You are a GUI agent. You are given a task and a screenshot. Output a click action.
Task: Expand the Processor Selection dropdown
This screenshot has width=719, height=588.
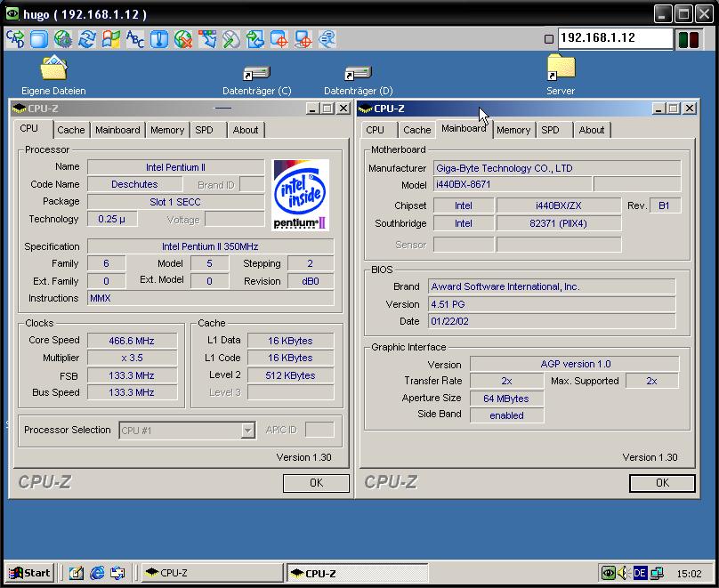coord(247,431)
